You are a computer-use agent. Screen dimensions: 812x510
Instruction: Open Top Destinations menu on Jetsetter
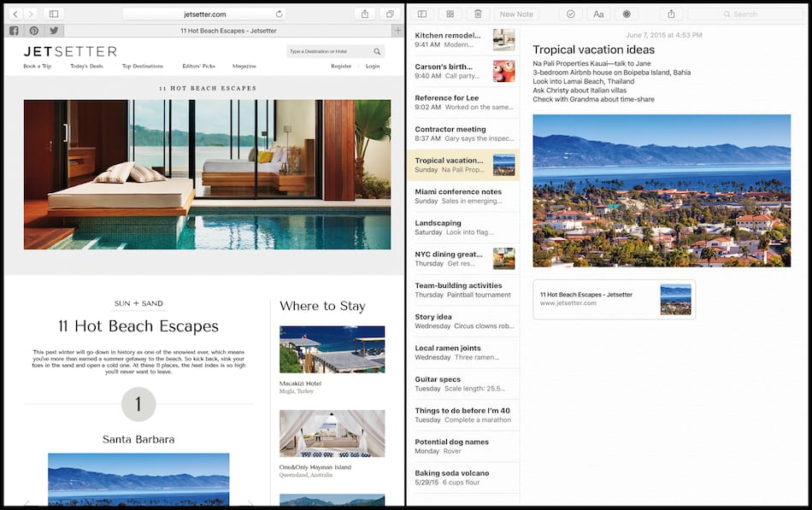pyautogui.click(x=142, y=66)
